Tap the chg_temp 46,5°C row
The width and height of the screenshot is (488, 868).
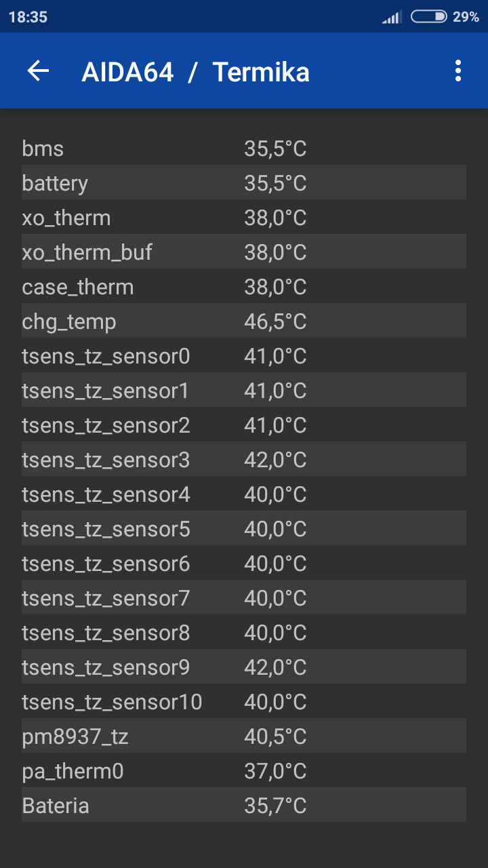pyautogui.click(x=243, y=321)
